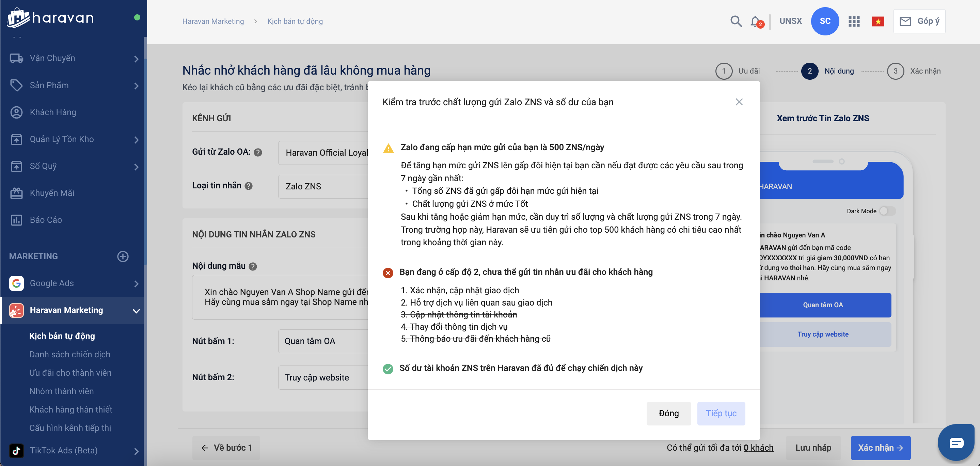980x466 pixels.
Task: Open the chat support bubble
Action: [955, 443]
